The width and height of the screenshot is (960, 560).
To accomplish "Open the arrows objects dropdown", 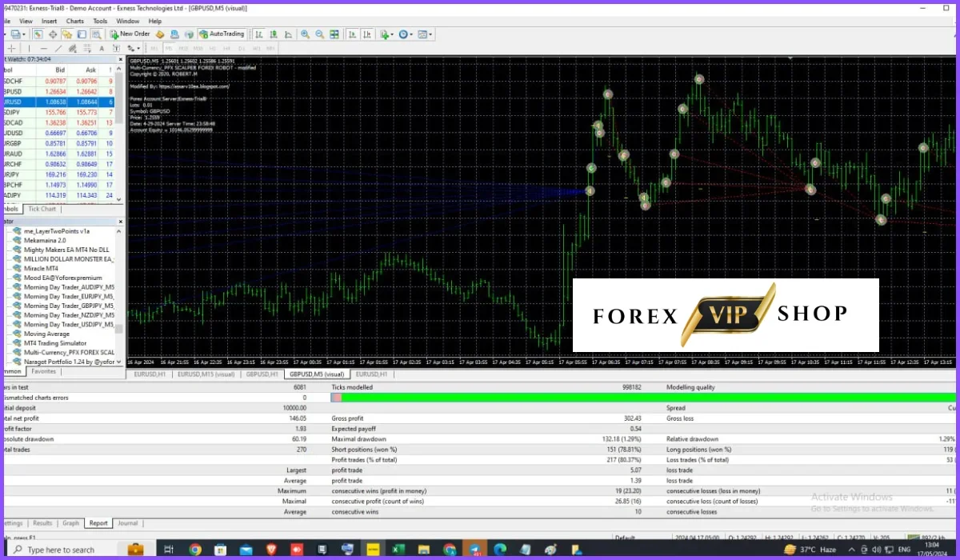I will coord(134,48).
